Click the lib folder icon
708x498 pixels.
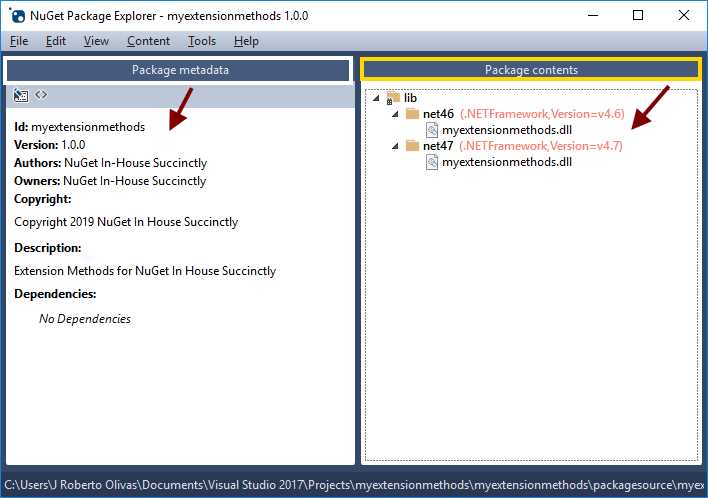tap(393, 98)
